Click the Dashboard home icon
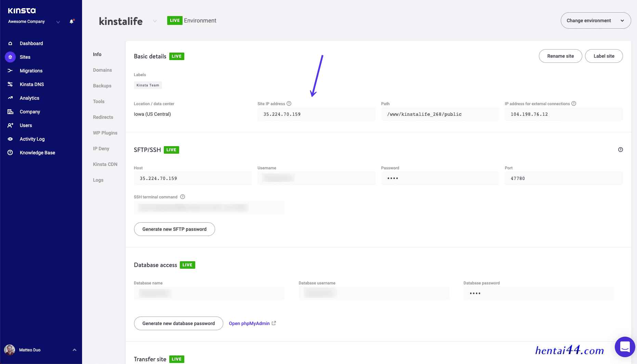Viewport: 637px width, 364px height. coord(10,43)
